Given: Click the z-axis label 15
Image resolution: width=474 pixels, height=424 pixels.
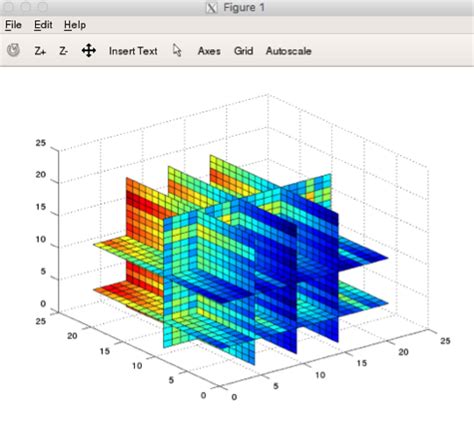Looking at the screenshot, I should 41,207.
